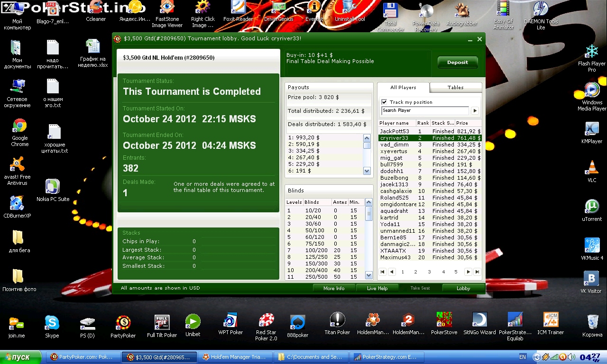Click the Lobby button
The width and height of the screenshot is (607, 364).
coord(463,288)
